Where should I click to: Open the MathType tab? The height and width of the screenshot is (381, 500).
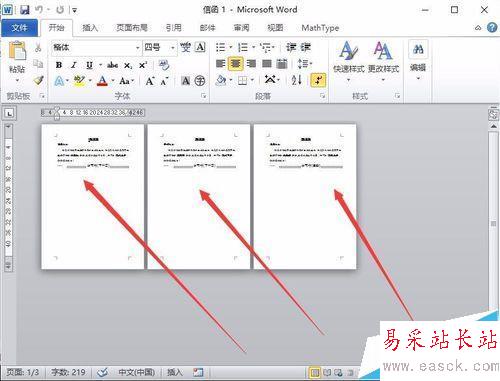[320, 28]
